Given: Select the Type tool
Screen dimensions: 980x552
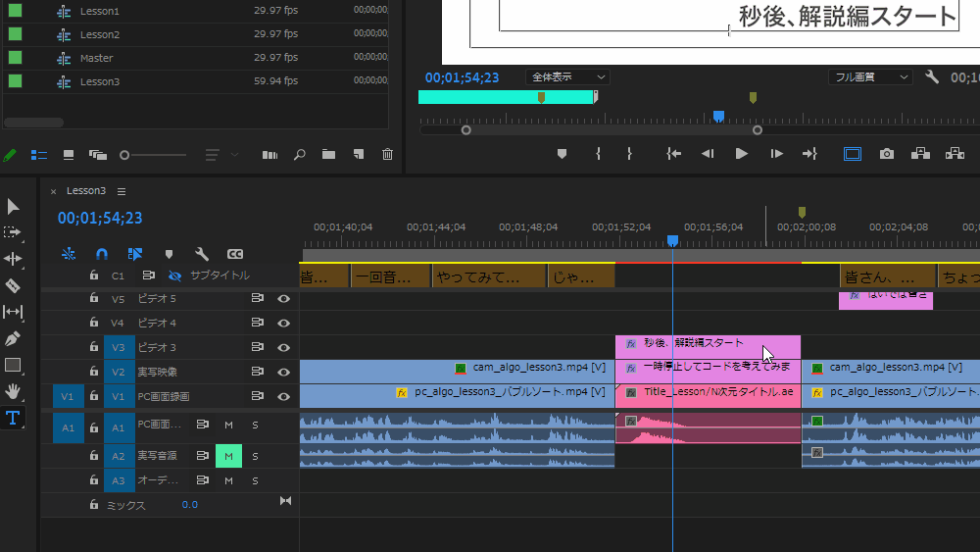Looking at the screenshot, I should click(x=13, y=418).
